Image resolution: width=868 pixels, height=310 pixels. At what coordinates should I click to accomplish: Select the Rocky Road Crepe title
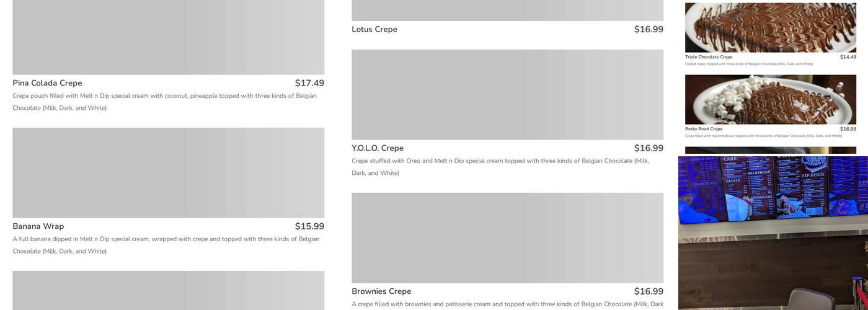(704, 129)
